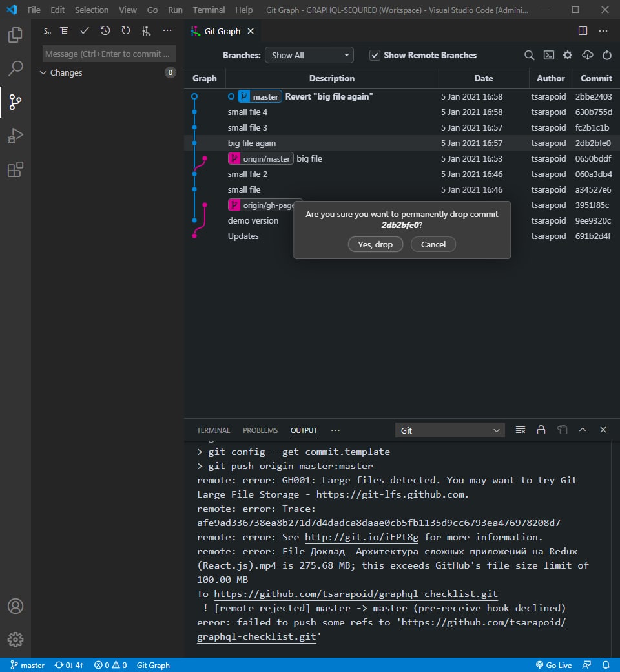Click the Changes count badge
The width and height of the screenshot is (620, 672).
(x=170, y=72)
